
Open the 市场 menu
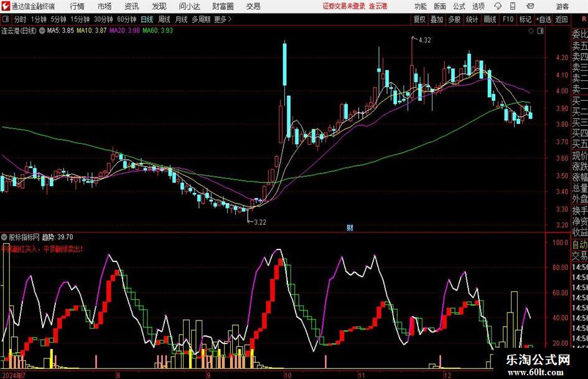click(x=105, y=6)
